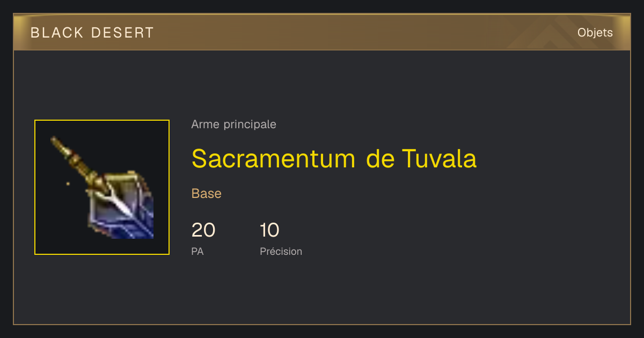Click the Sacramentum de Tuvala item title
Image resolution: width=644 pixels, height=338 pixels.
[334, 158]
